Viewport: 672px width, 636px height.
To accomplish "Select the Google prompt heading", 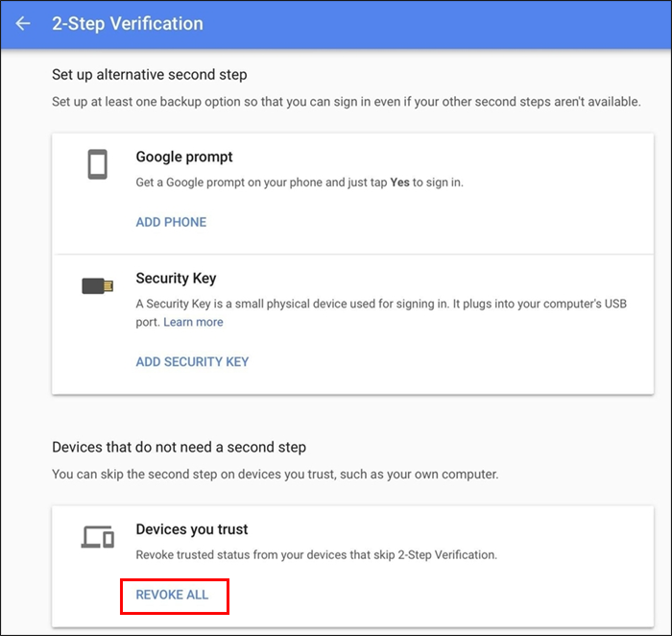I will click(x=184, y=157).
